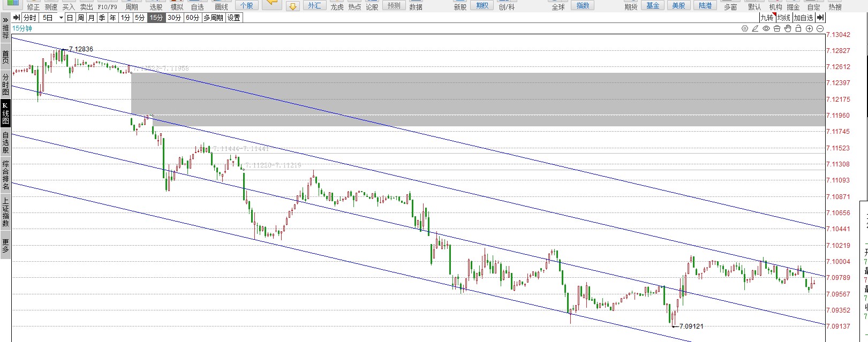Image resolution: width=868 pixels, height=342 pixels.
Task: Select the 5分 period tab
Action: click(139, 18)
